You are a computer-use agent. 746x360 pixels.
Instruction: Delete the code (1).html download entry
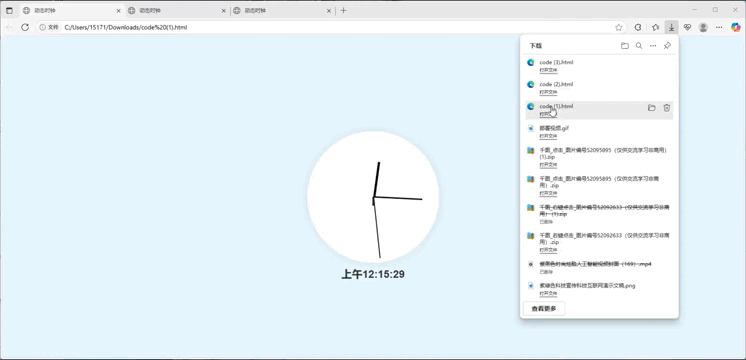(x=667, y=108)
